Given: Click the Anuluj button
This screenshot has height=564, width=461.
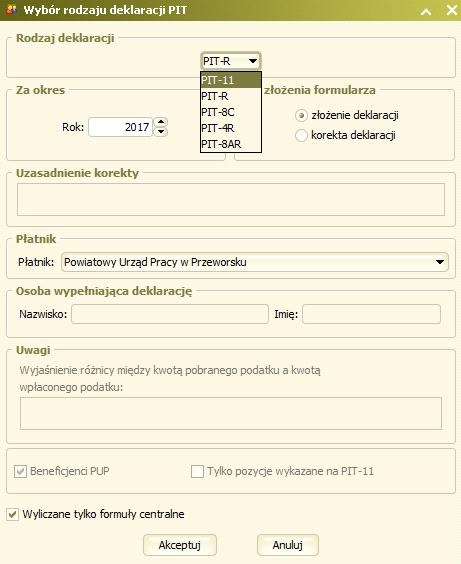Looking at the screenshot, I should tap(288, 545).
